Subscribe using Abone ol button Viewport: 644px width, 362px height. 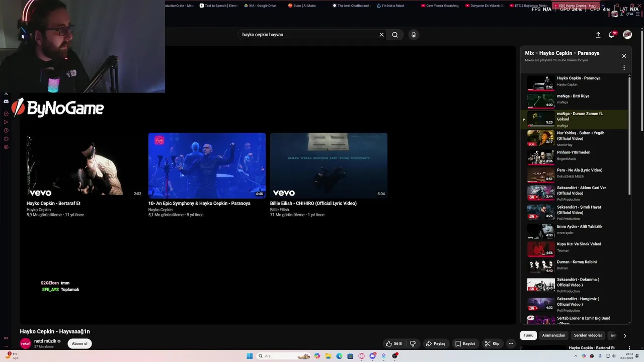pos(79,343)
